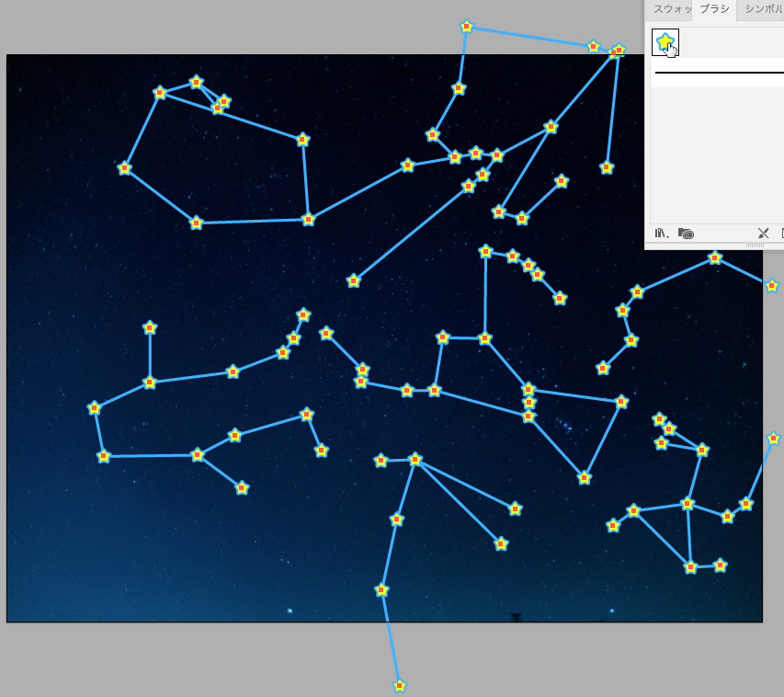Select the bottommost star inside the artboard
This screenshot has height=697, width=784.
381,589
